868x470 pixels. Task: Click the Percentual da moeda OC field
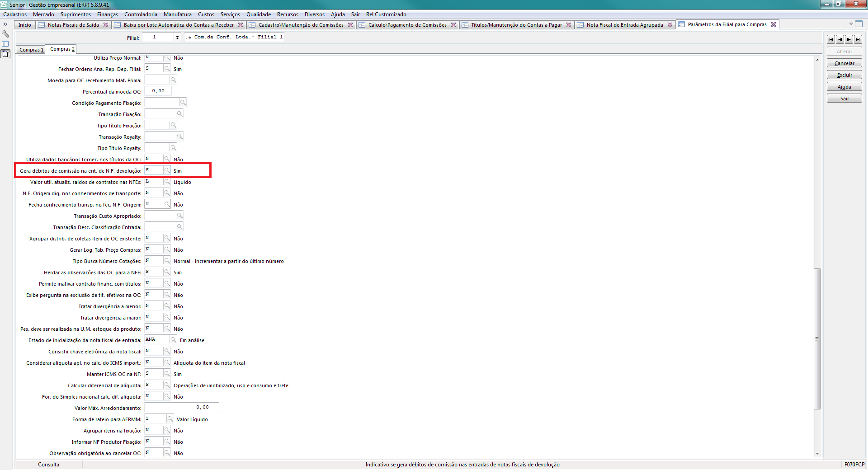click(x=158, y=91)
